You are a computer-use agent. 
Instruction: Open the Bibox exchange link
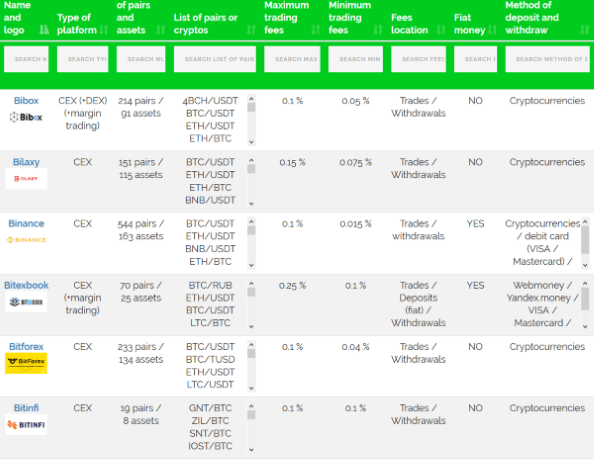click(26, 101)
